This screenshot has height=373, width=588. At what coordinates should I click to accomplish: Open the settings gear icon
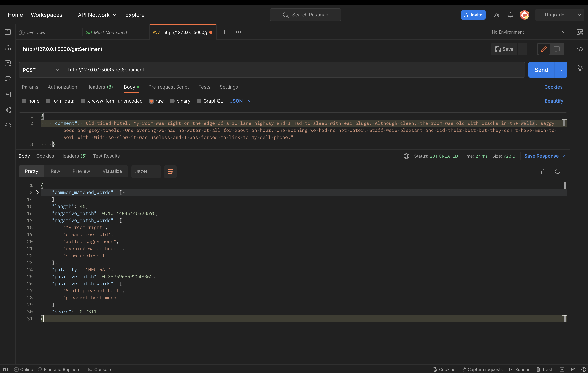pos(496,15)
